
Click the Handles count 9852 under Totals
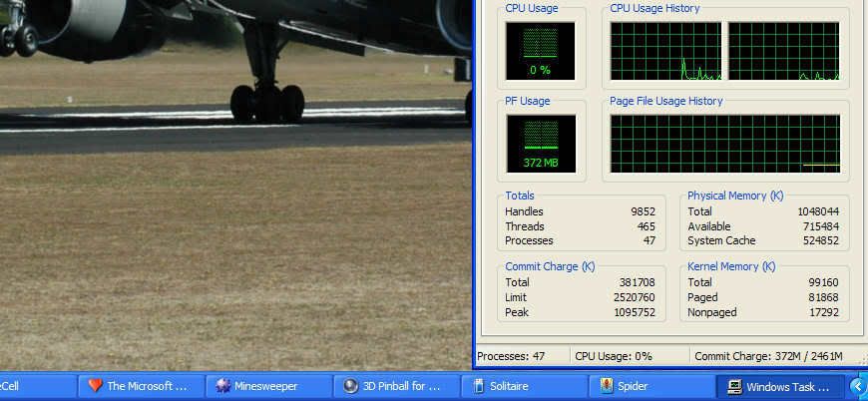point(643,211)
